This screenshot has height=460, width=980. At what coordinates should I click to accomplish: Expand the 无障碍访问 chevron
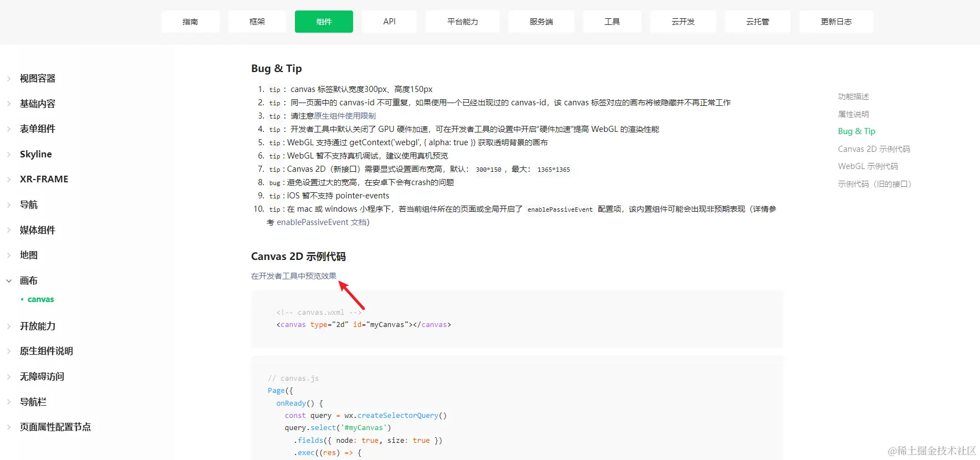(9, 377)
